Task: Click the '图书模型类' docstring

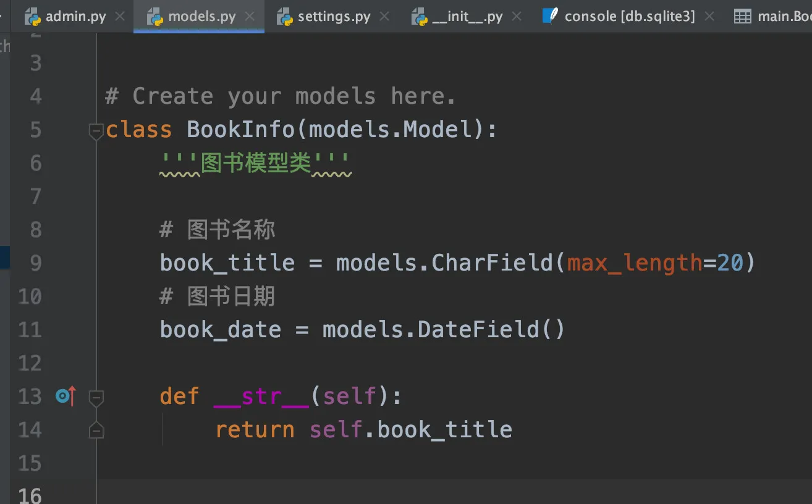Action: coord(256,163)
